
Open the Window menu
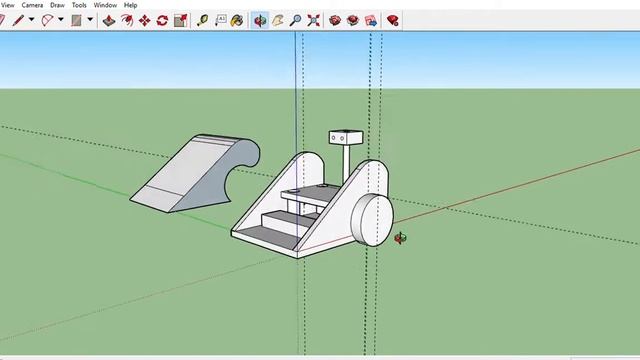[x=105, y=5]
